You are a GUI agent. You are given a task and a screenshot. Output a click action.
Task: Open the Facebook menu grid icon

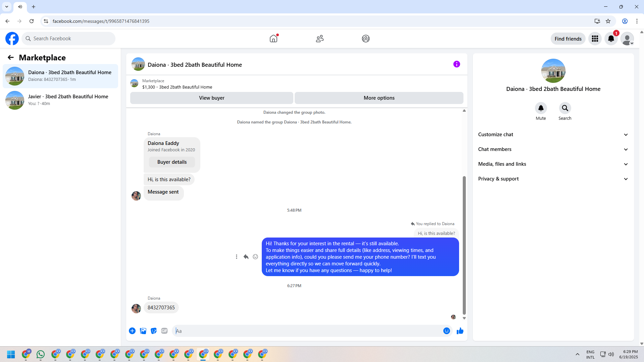[595, 39]
